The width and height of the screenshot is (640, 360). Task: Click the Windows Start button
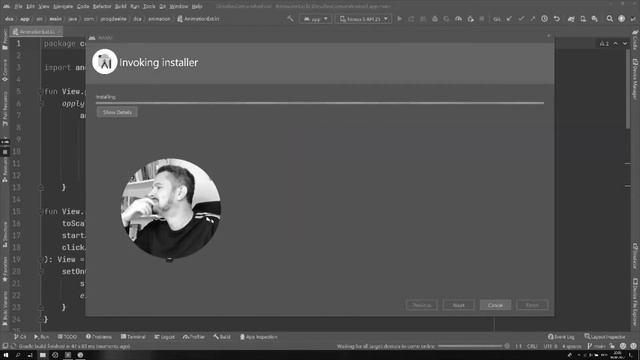coord(5,355)
